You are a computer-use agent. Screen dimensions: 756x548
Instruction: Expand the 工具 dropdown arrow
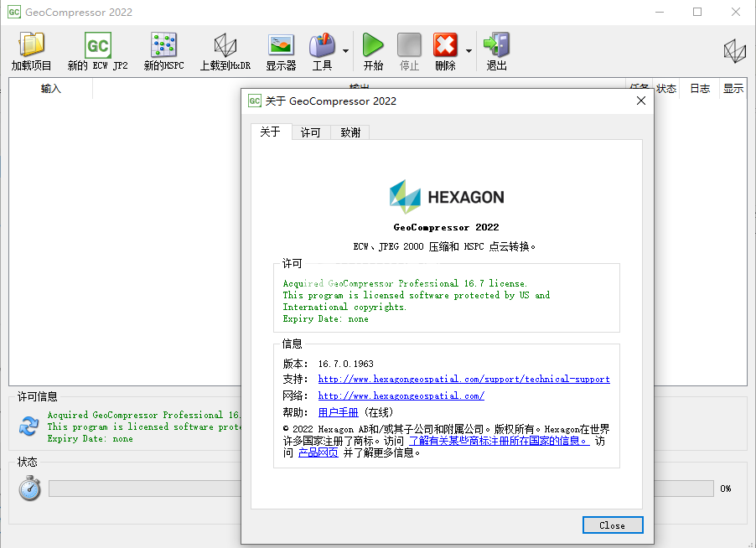coord(345,50)
